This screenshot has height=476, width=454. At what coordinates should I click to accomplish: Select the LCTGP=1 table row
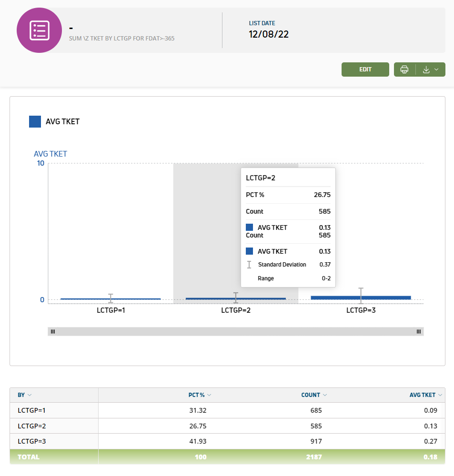point(227,410)
